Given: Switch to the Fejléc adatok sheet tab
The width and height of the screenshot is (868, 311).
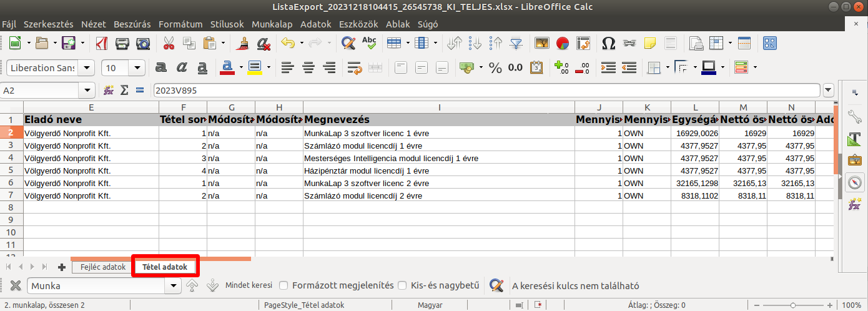Looking at the screenshot, I should click(103, 267).
